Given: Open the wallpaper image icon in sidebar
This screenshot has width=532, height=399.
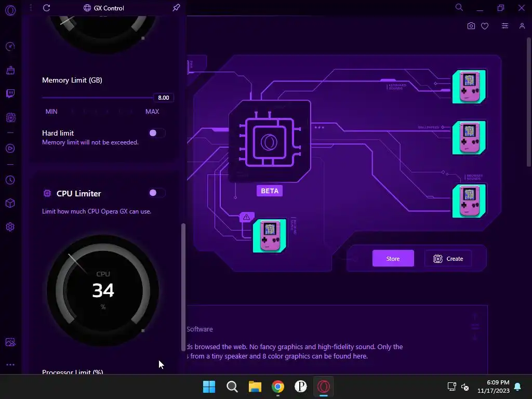Looking at the screenshot, I should (x=10, y=342).
